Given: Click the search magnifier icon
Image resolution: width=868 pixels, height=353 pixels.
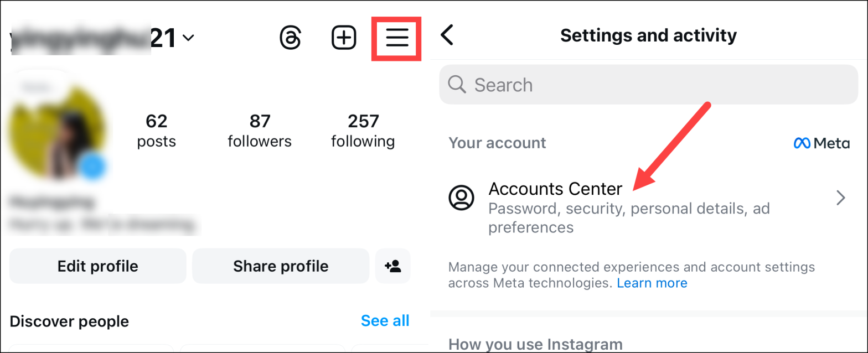Looking at the screenshot, I should [x=457, y=84].
